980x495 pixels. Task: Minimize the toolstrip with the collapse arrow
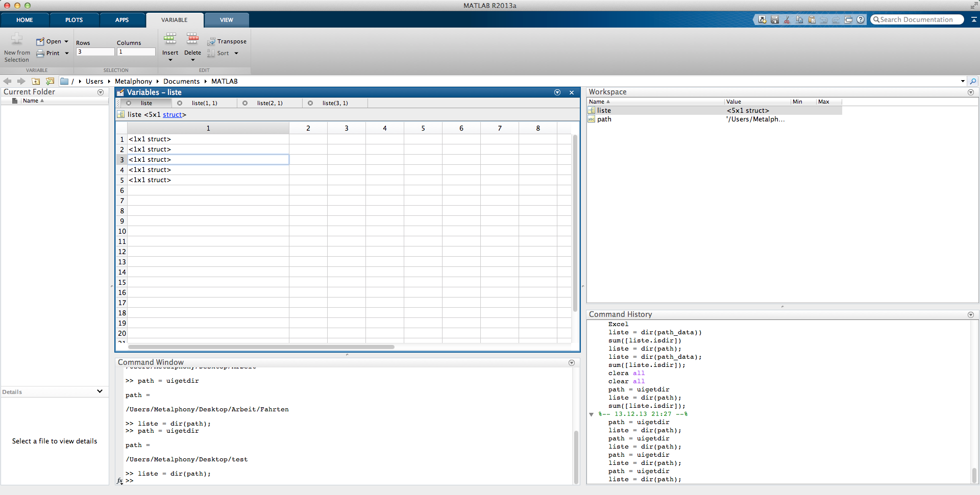coord(974,20)
